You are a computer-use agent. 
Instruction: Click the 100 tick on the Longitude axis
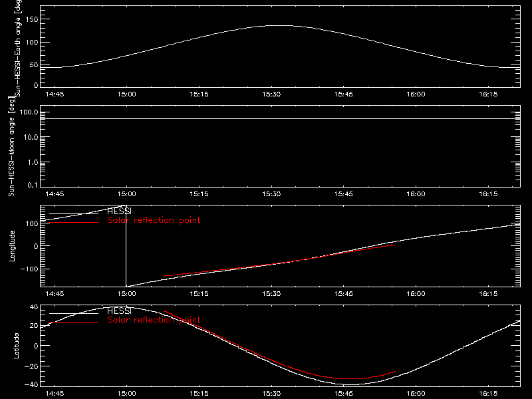31,223
